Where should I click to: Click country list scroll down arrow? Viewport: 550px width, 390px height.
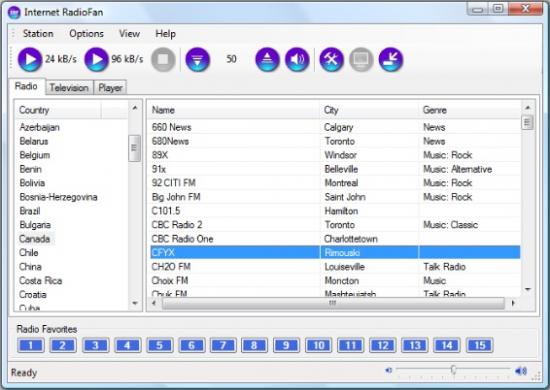[x=135, y=303]
